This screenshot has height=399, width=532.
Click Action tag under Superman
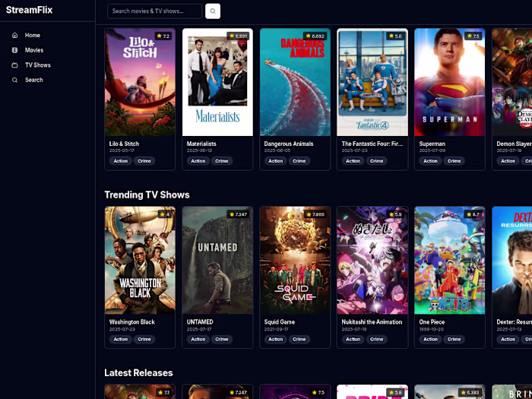click(x=430, y=161)
